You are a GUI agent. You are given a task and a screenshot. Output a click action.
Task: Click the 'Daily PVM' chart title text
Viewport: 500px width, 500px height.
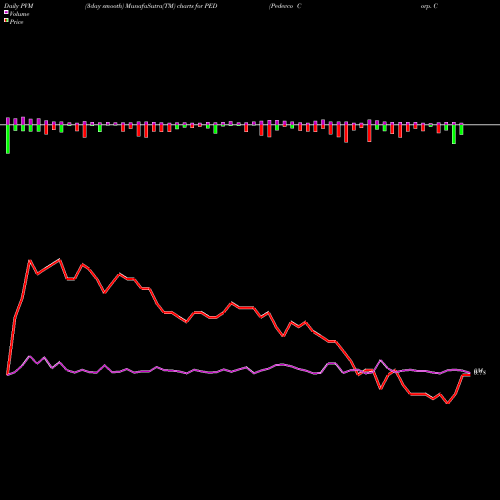pyautogui.click(x=19, y=6)
